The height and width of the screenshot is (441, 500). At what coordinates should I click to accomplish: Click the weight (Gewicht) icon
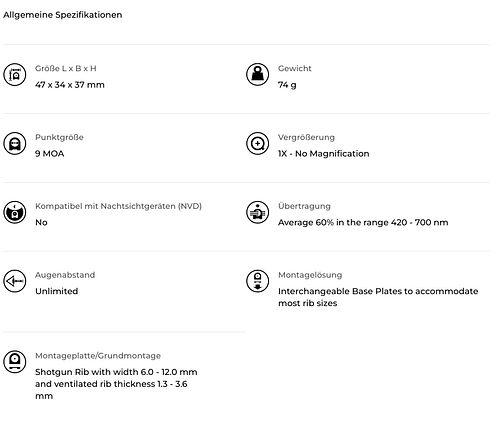tap(257, 75)
